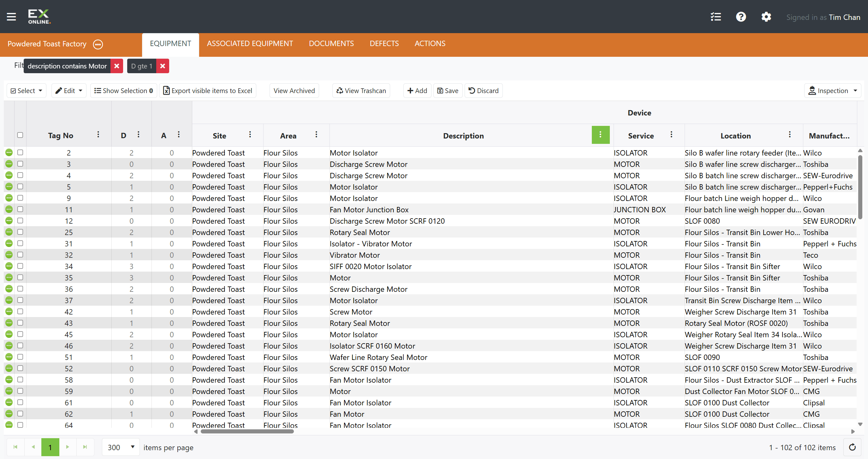Screen dimensions: 868x459
Task: Open the Tag No column options menu
Action: pyautogui.click(x=98, y=135)
